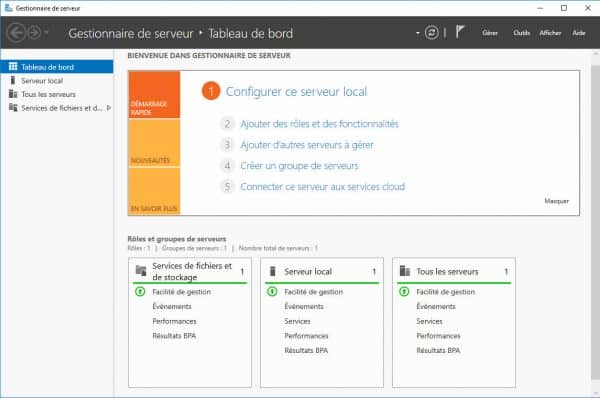Click the step 2 number circle
Image resolution: width=600 pixels, height=398 pixels.
tap(227, 124)
